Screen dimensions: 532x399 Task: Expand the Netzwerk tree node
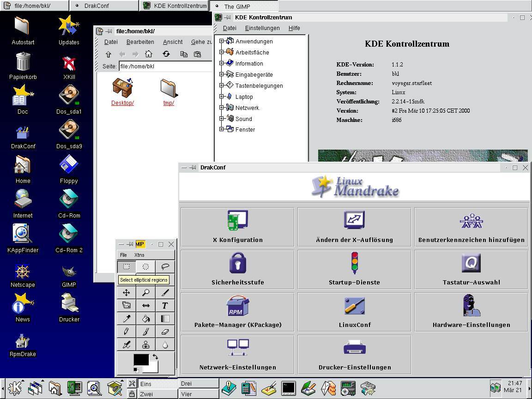222,108
